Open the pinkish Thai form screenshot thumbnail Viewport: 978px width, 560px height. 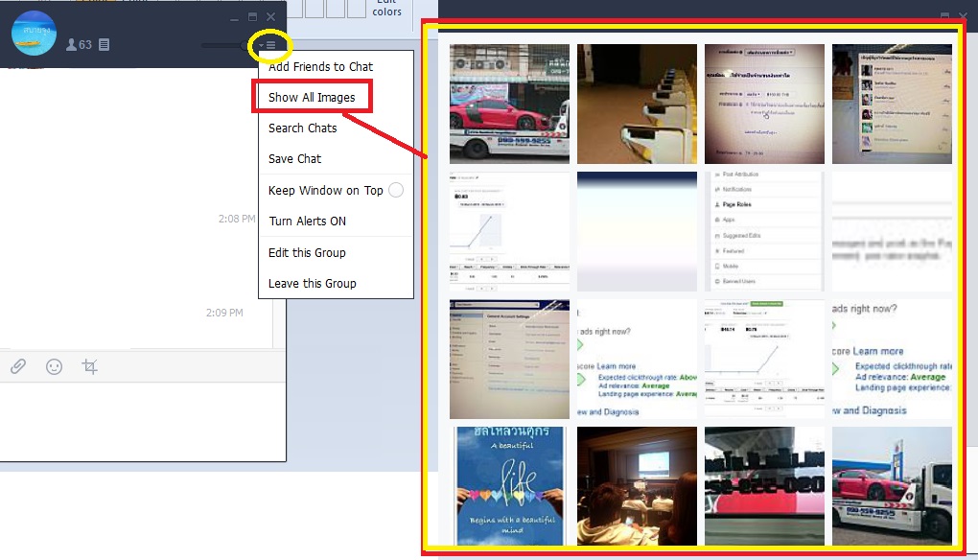pyautogui.click(x=765, y=105)
